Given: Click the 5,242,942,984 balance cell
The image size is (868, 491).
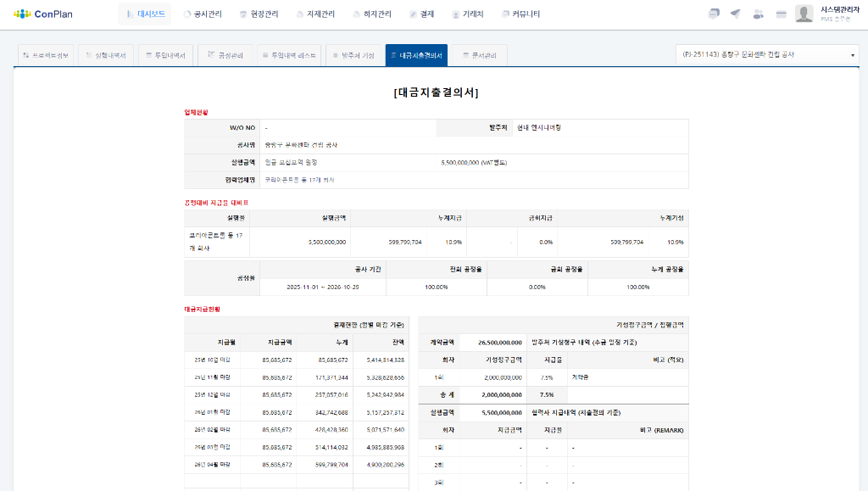Looking at the screenshot, I should [381, 394].
